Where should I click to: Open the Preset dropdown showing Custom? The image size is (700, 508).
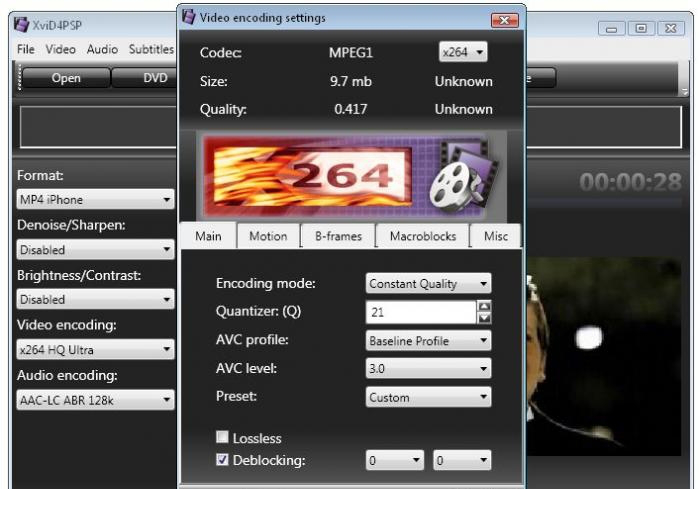[428, 397]
